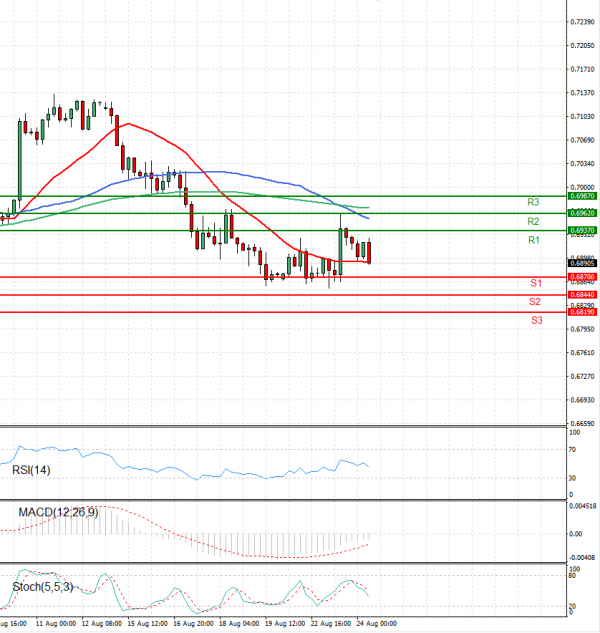
Task: Select the 0.69620 green price tag
Action: pos(582,213)
